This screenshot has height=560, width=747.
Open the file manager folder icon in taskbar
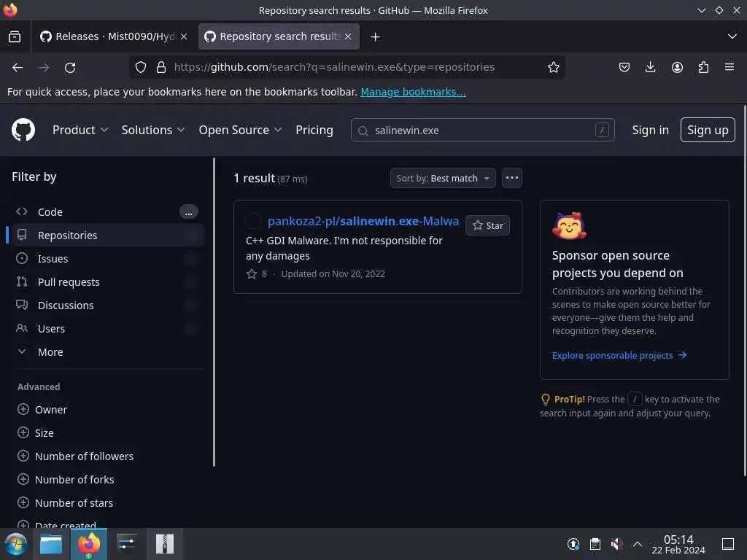pyautogui.click(x=51, y=544)
